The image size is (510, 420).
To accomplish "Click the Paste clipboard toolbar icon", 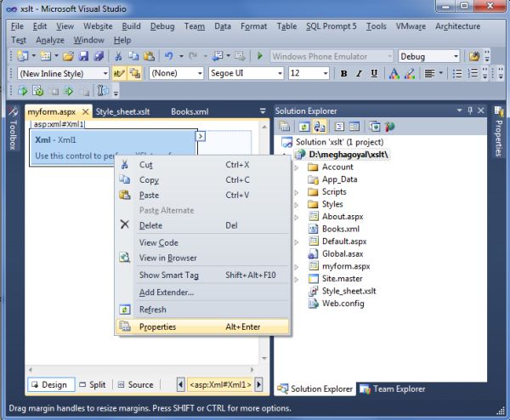I will point(149,56).
